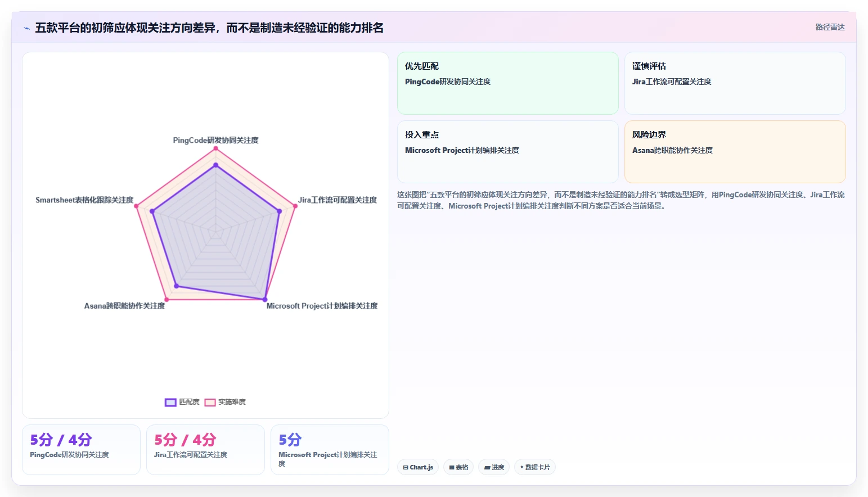Select the PingCode 5分 / 4分 score card
Viewport: 868px width, 497px height.
[x=81, y=450]
